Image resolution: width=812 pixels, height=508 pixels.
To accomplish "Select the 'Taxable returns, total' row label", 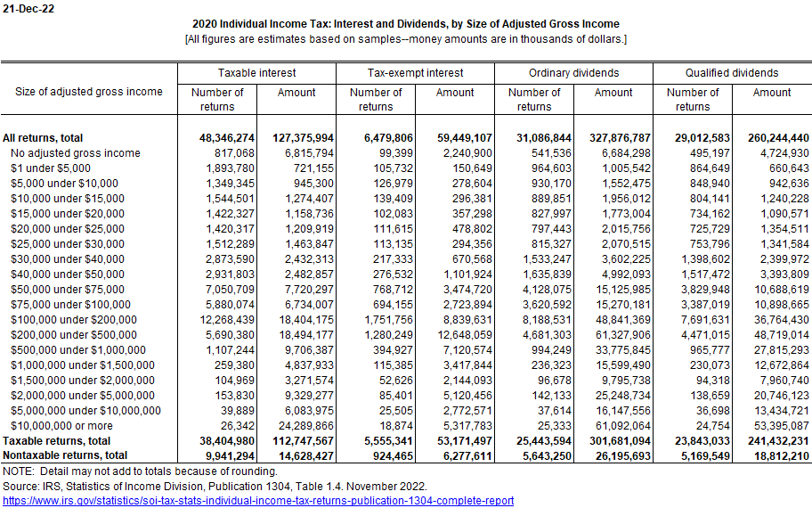I will pos(57,441).
